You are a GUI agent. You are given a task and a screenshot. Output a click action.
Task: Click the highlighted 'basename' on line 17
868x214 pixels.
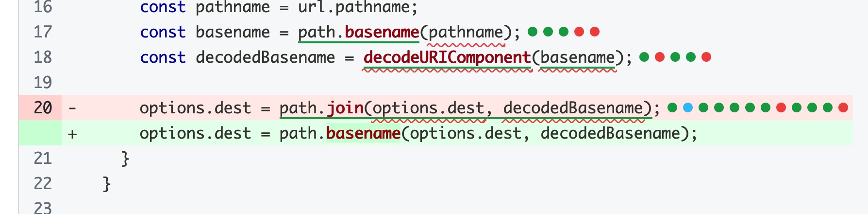pyautogui.click(x=382, y=32)
